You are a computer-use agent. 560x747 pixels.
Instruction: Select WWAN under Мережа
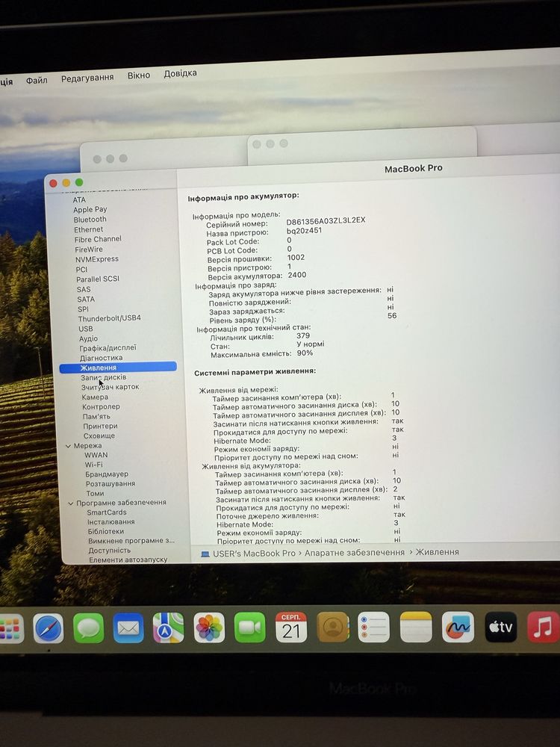pos(96,455)
